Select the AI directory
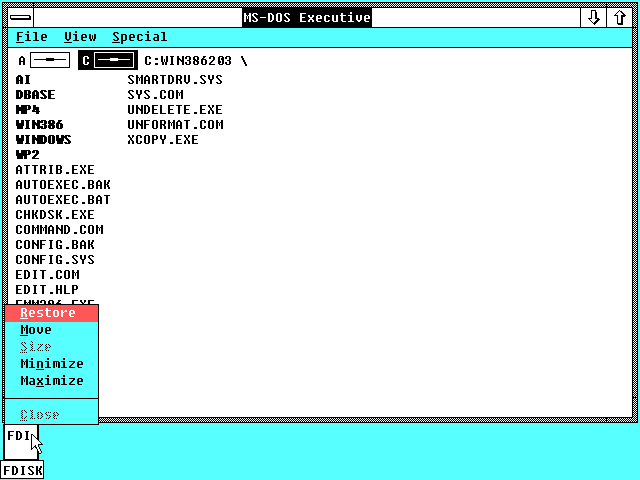 coord(23,80)
